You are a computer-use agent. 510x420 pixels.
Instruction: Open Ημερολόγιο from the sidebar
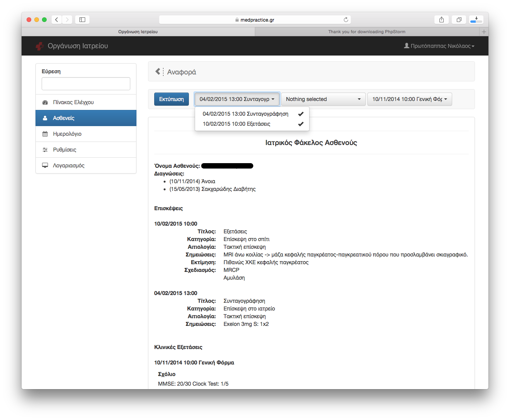pyautogui.click(x=67, y=134)
